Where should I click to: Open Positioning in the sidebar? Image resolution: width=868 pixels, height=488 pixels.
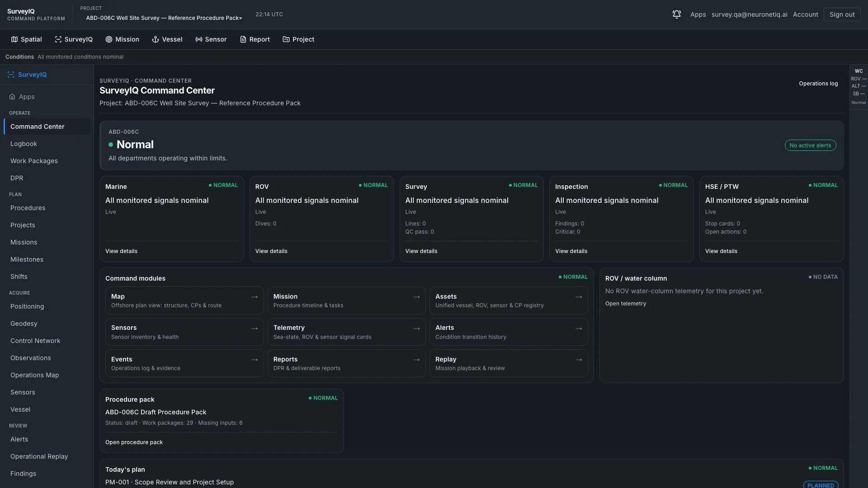point(47,306)
